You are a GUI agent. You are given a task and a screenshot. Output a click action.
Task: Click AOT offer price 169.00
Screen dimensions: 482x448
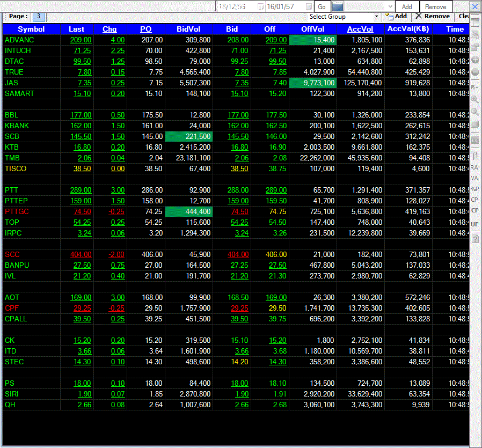point(276,297)
